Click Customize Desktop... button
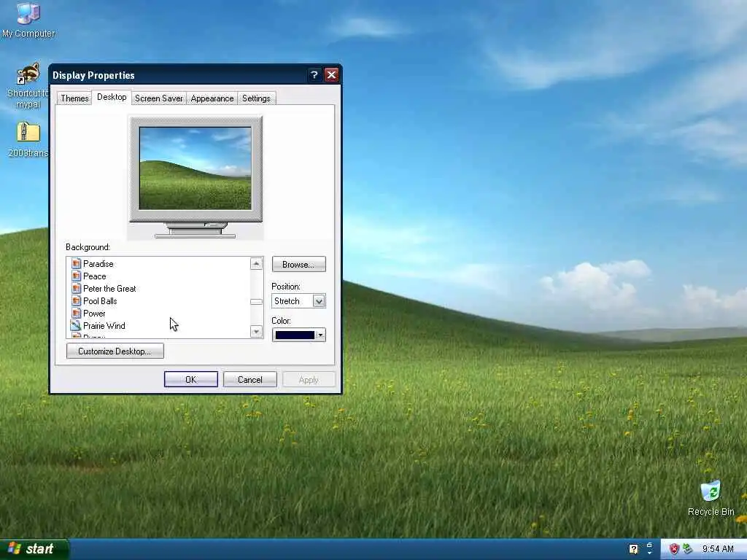Screen dimensions: 747x560 click(x=115, y=351)
